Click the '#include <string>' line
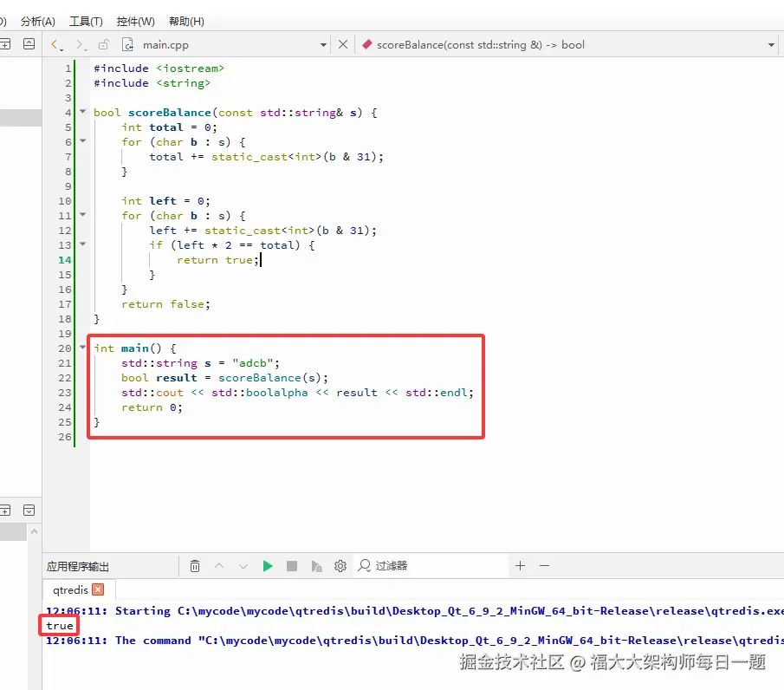The image size is (784, 690). 152,83
